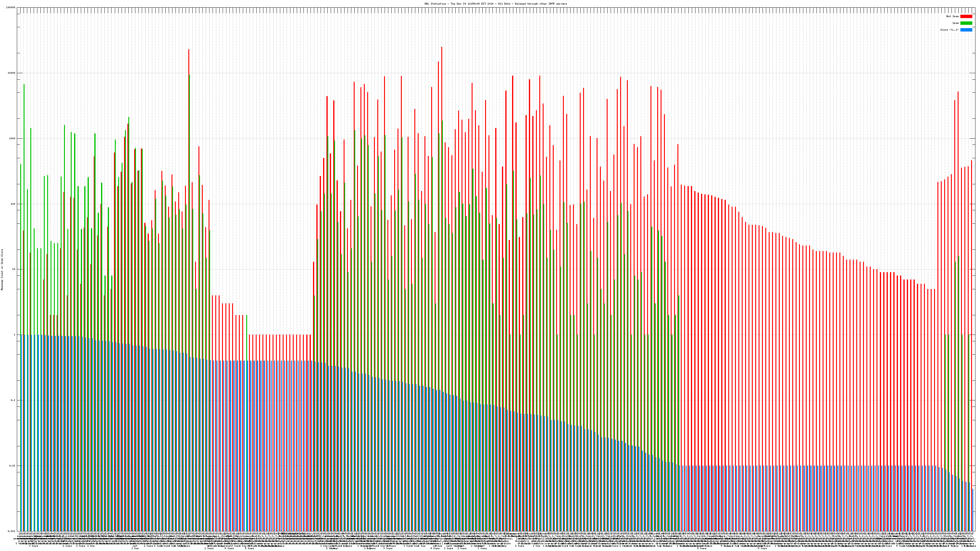Click the 1 y-axis tick label
980x551 pixels.
point(15,335)
